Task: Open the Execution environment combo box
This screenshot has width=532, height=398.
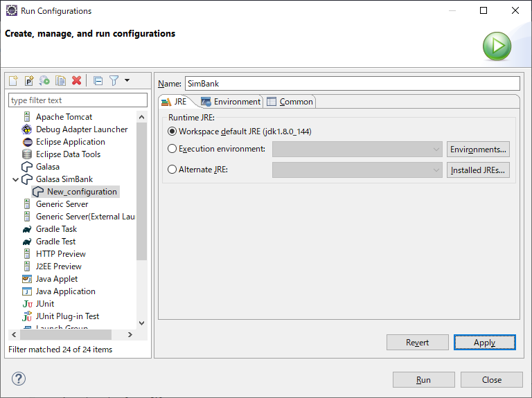Action: click(357, 150)
